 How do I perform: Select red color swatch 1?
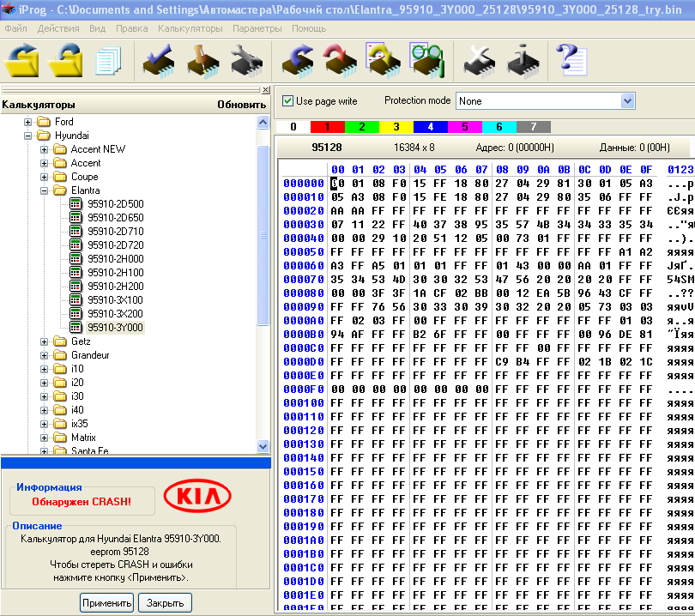click(328, 127)
